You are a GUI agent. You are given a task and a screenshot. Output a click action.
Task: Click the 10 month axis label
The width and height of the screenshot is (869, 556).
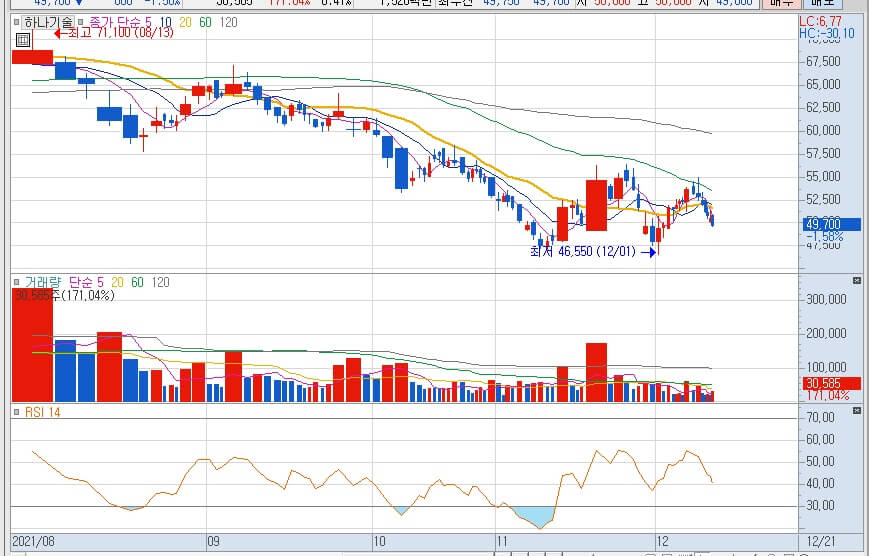coord(380,541)
